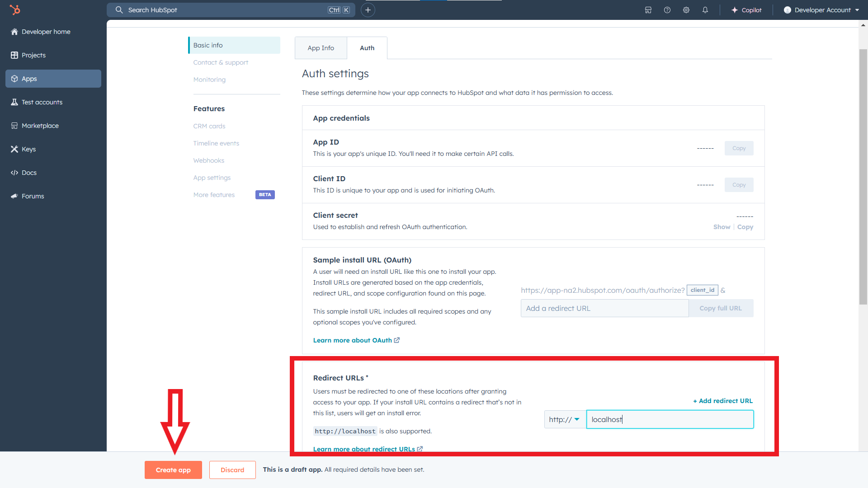Launch Copilot from the top bar
This screenshot has height=488, width=868.
click(x=746, y=10)
